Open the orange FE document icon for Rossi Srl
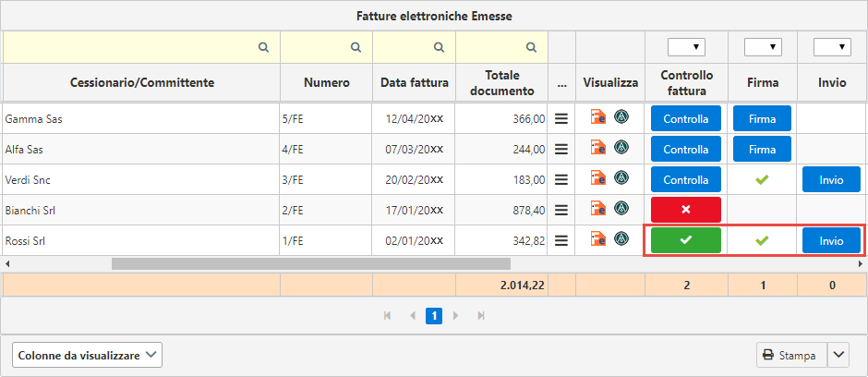The height and width of the screenshot is (377, 868). point(597,239)
